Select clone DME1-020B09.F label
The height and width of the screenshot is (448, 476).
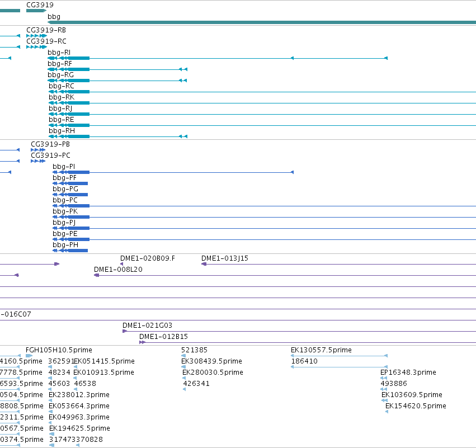tap(148, 258)
